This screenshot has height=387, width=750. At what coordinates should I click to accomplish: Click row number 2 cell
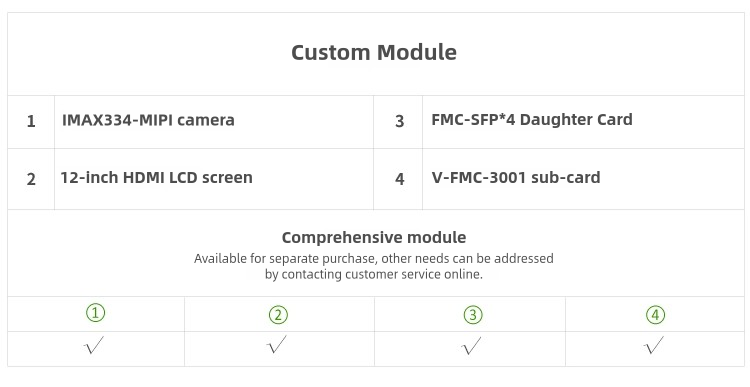click(31, 179)
